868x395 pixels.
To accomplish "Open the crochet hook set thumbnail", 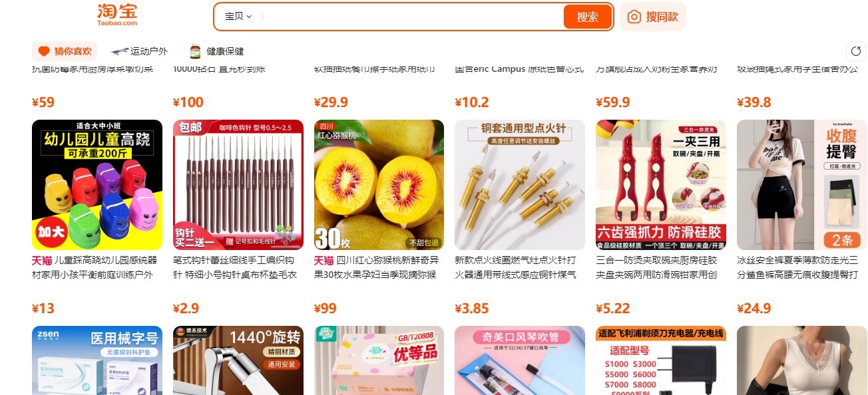I will pos(238,185).
